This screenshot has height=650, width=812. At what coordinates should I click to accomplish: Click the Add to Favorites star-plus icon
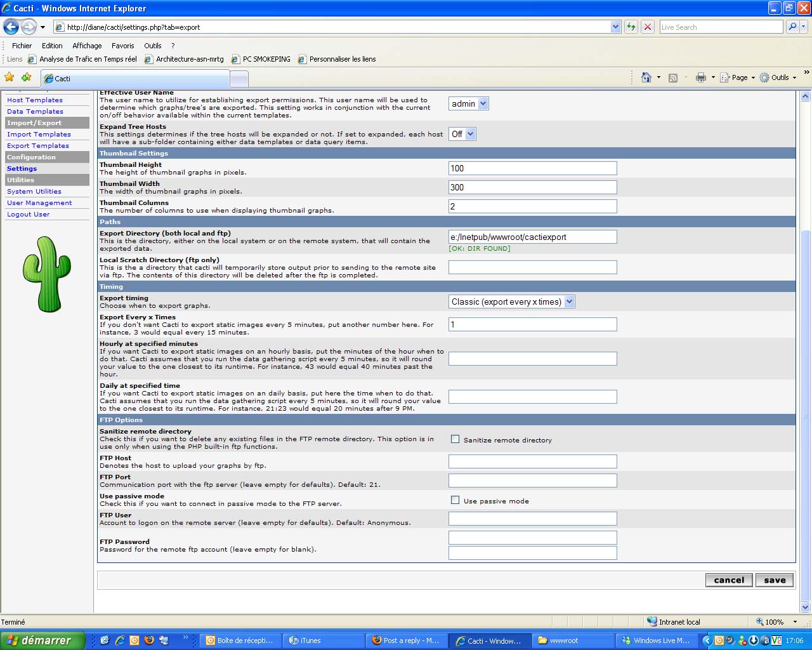tap(26, 77)
